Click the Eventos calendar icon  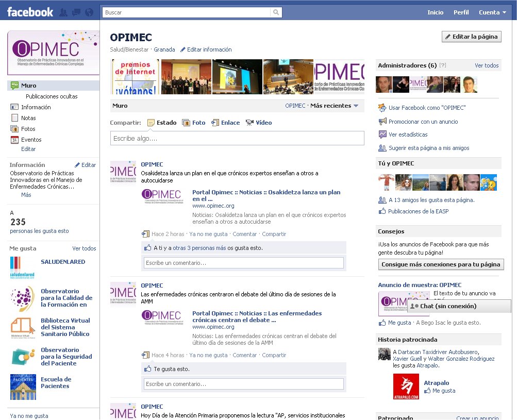point(14,140)
